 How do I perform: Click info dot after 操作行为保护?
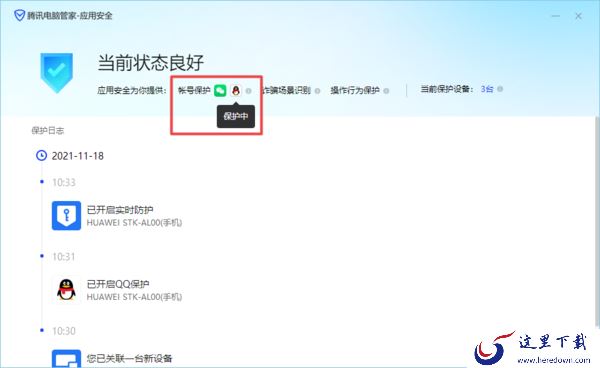386,91
